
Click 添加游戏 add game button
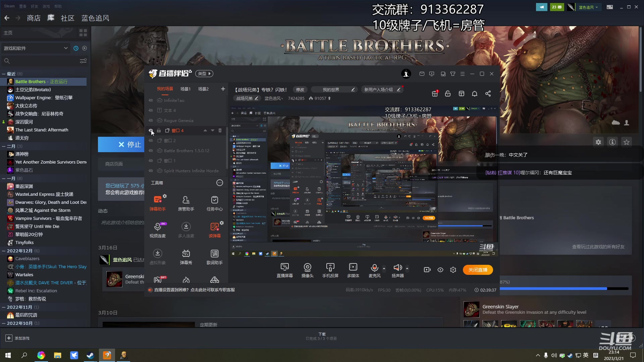pos(18,338)
